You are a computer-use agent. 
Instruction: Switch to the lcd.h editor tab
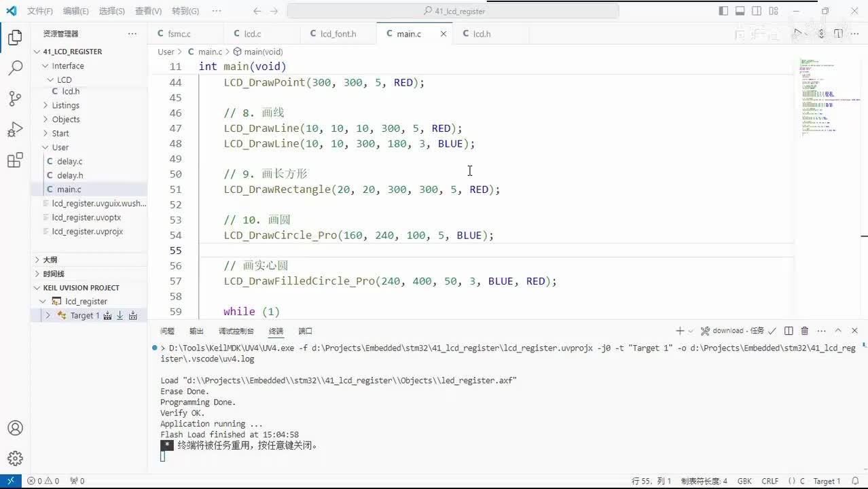point(482,33)
